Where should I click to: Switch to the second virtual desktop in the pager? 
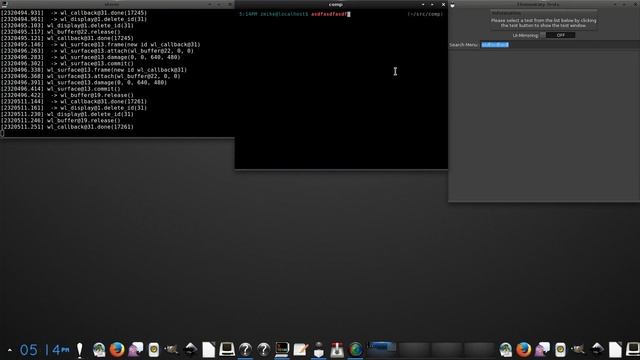click(414, 350)
